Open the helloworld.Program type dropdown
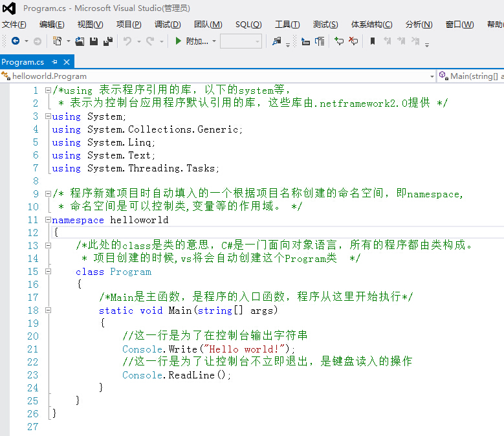The width and height of the screenshot is (504, 436). (x=432, y=76)
